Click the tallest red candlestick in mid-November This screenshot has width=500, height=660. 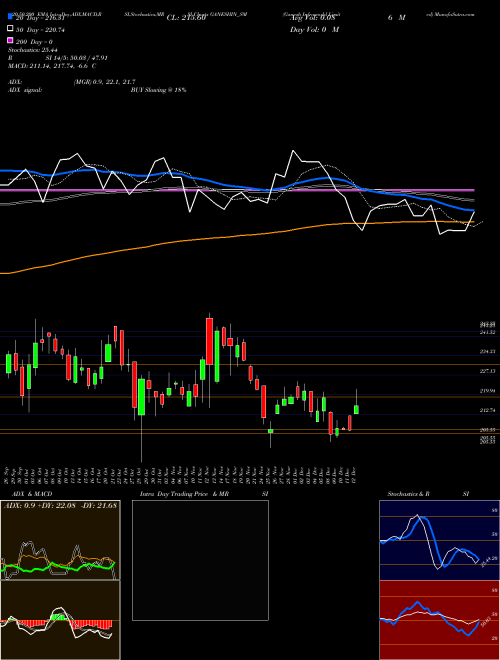pyautogui.click(x=209, y=341)
